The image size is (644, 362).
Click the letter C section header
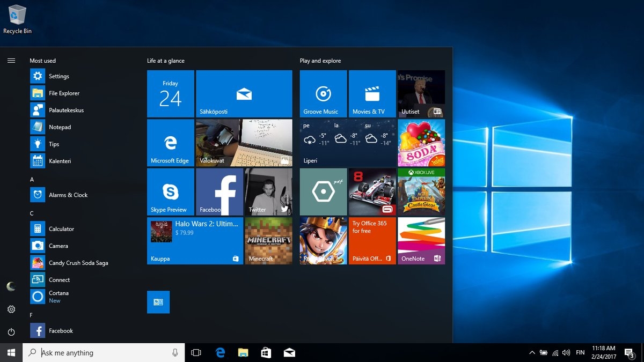tap(32, 213)
